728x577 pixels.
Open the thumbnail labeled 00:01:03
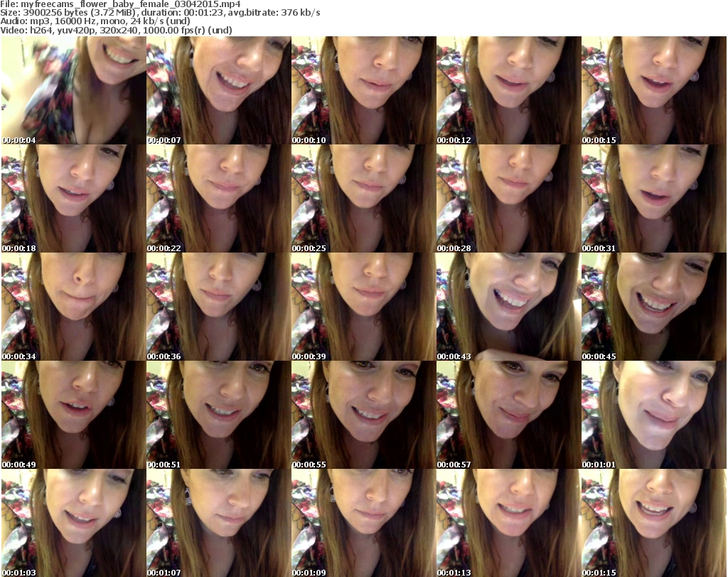[x=73, y=523]
